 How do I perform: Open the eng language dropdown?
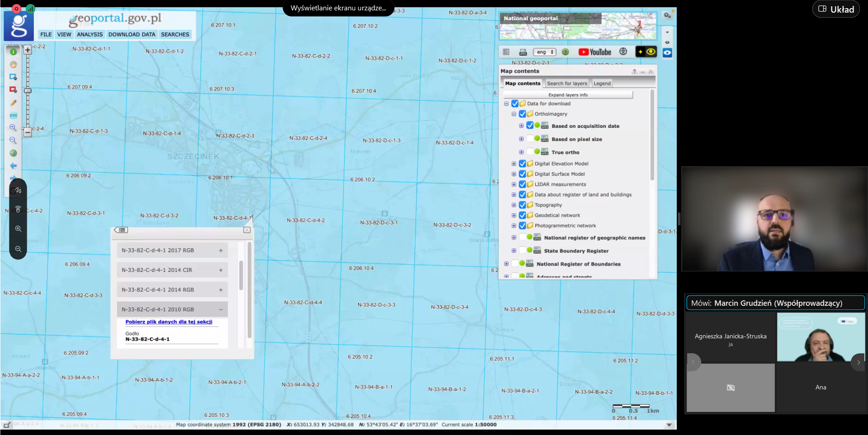tap(544, 52)
